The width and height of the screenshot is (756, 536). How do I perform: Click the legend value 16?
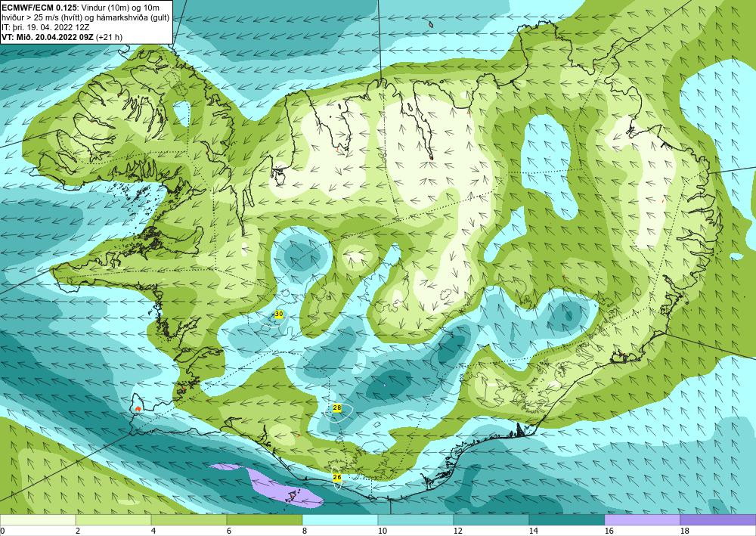click(x=609, y=531)
